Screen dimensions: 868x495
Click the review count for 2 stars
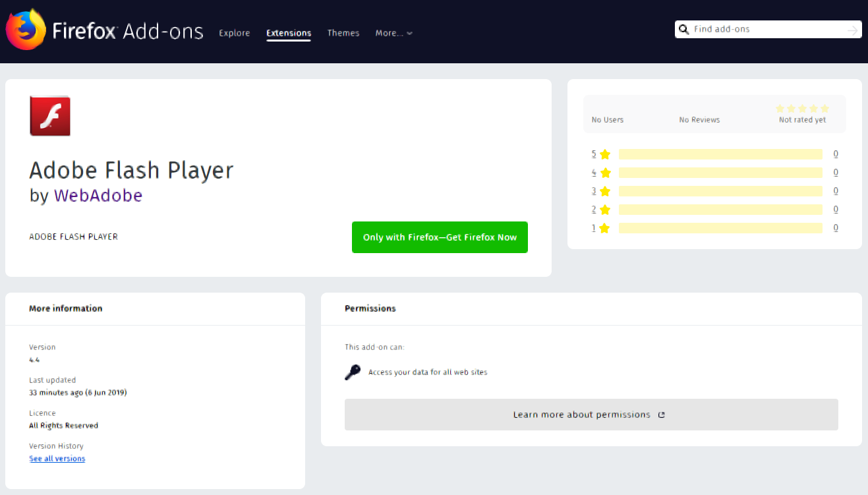coord(836,210)
